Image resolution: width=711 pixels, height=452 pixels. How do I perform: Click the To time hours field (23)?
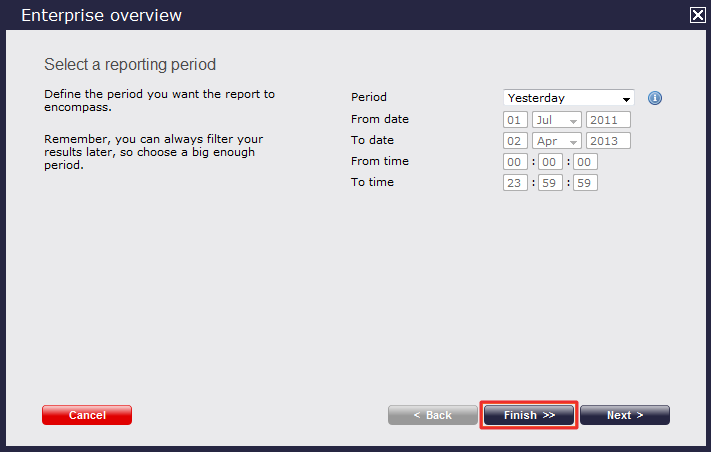(515, 183)
